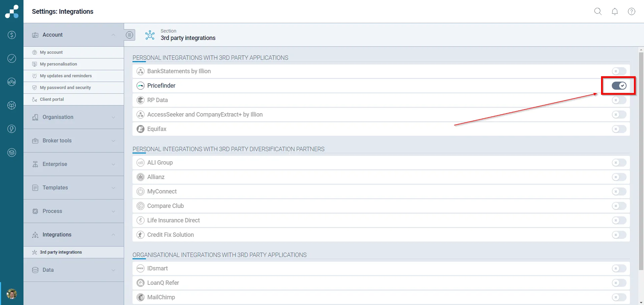This screenshot has width=644, height=305.
Task: Expand the Enterprise section
Action: pos(74,164)
